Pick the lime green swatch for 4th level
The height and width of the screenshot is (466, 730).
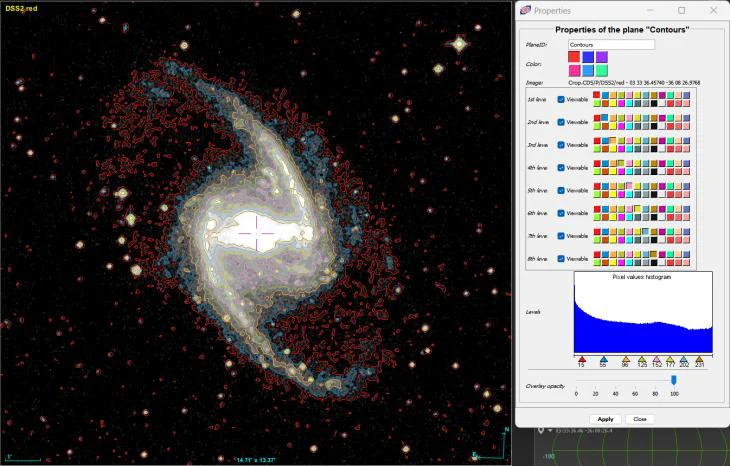(x=597, y=171)
